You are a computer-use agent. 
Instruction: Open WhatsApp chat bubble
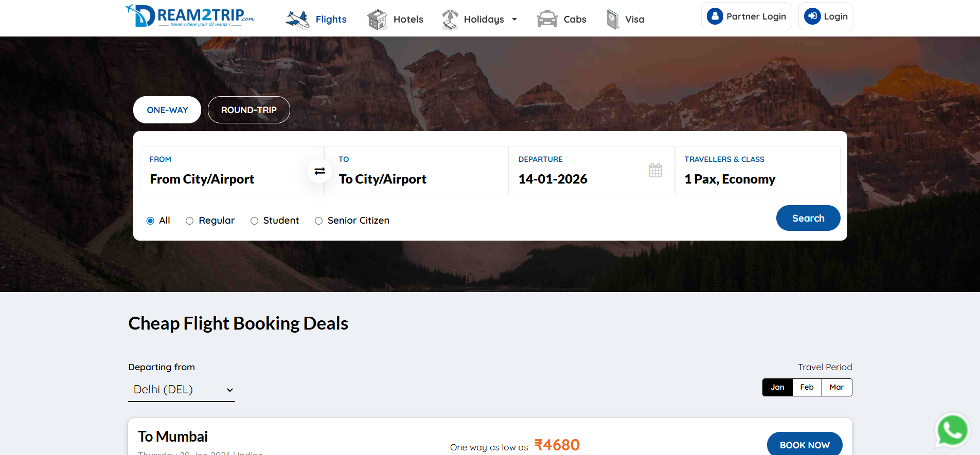[x=952, y=430]
